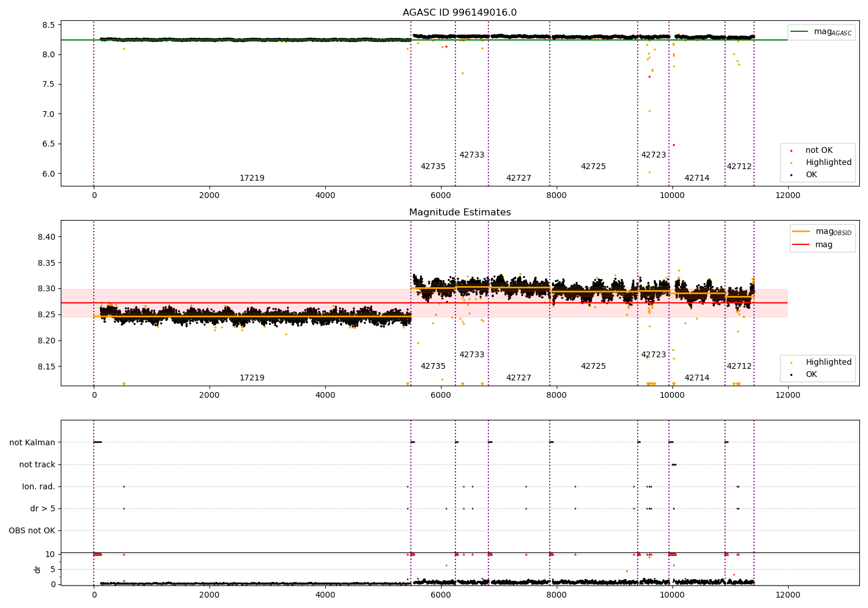The height and width of the screenshot is (608, 868).
Task: Click the title 'AGASC ID 996149016.0'
Action: [459, 13]
